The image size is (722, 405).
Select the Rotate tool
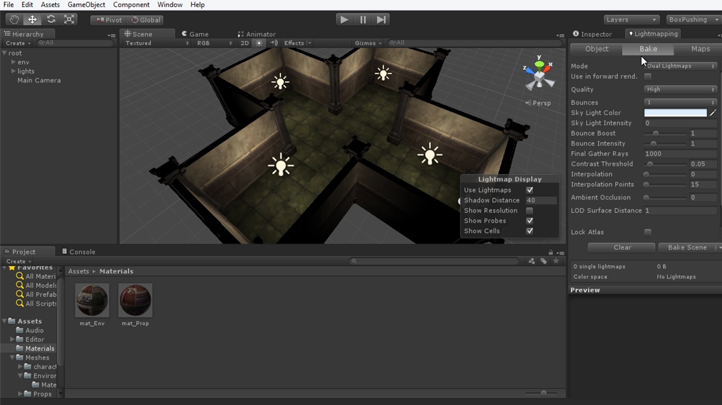pyautogui.click(x=51, y=19)
